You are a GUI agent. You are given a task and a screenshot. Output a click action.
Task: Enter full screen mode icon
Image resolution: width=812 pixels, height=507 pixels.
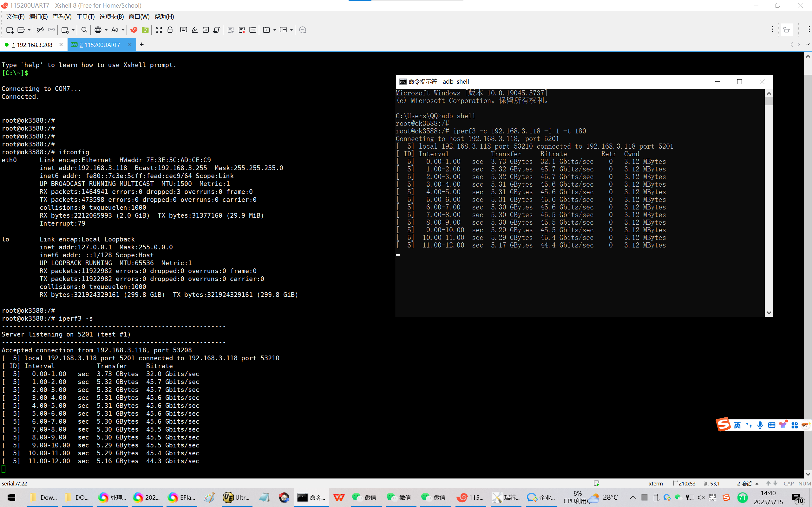click(159, 30)
